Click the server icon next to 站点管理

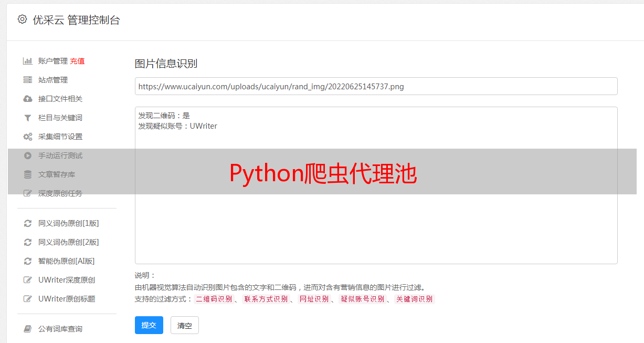[28, 80]
